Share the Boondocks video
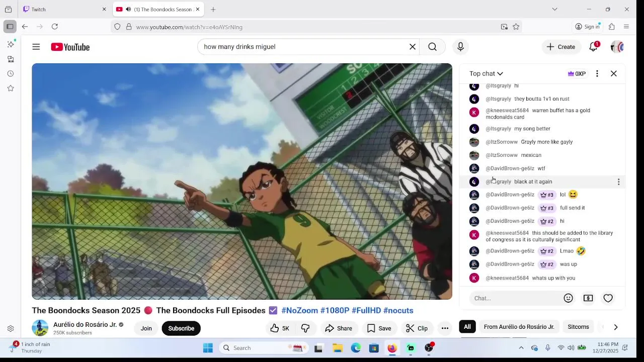 tap(339, 328)
